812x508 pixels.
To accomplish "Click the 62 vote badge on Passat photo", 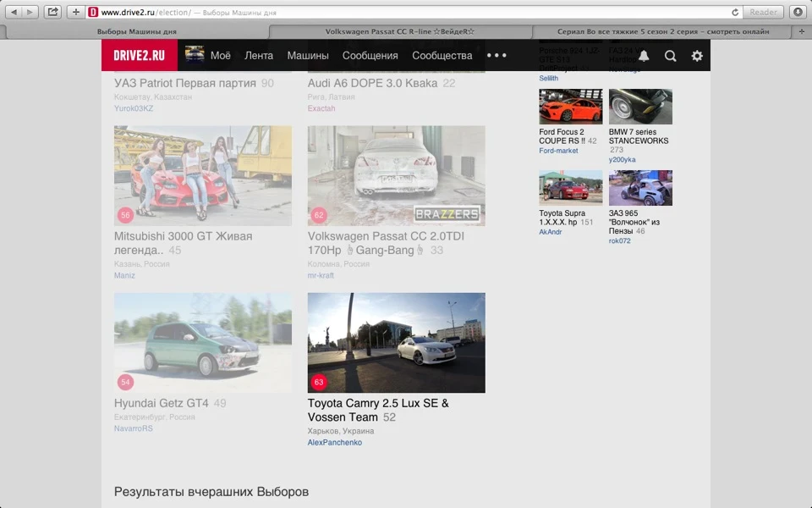I will [319, 214].
